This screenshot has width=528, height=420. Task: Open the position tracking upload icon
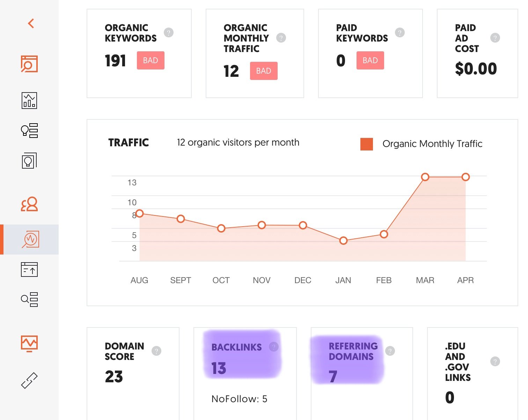(x=29, y=269)
